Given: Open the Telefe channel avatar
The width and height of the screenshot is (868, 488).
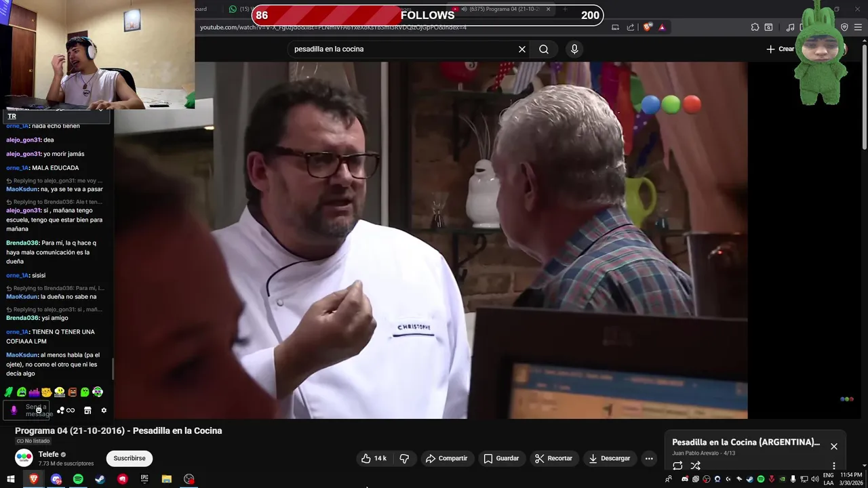Looking at the screenshot, I should (24, 458).
